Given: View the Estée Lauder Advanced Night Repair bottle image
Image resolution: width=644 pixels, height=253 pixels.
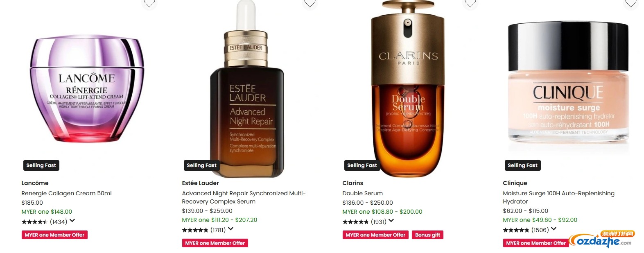Looking at the screenshot, I should [247, 89].
